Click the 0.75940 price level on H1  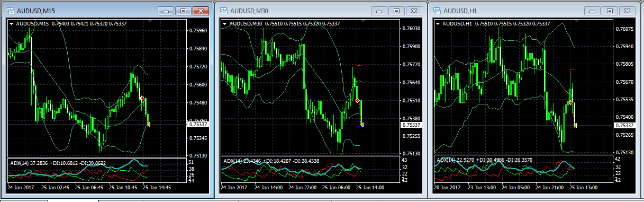(625, 47)
